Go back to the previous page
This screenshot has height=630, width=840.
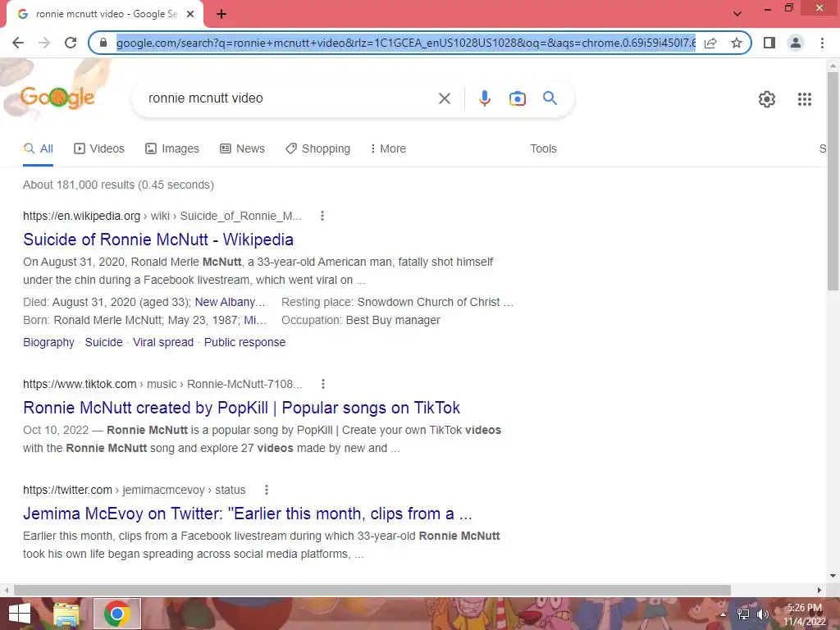click(18, 43)
